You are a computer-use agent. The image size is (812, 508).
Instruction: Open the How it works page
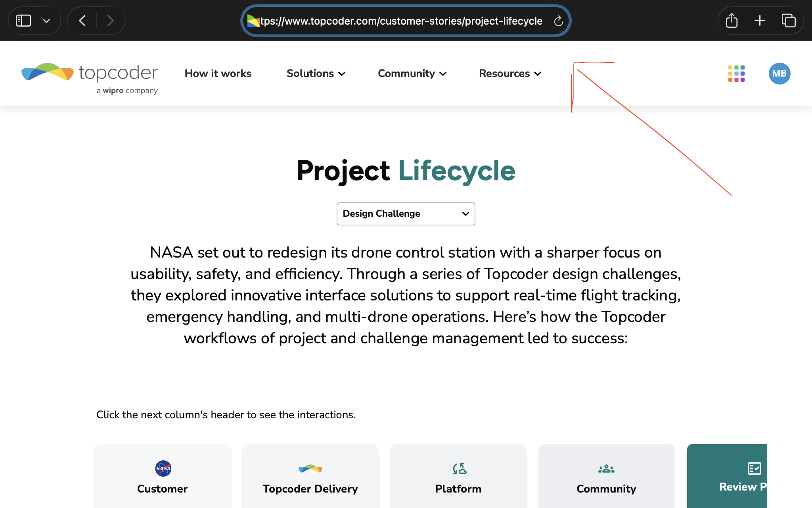tap(218, 74)
